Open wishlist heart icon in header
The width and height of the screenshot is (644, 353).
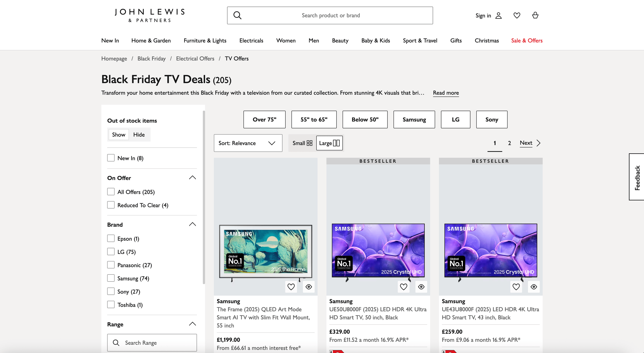pos(517,16)
